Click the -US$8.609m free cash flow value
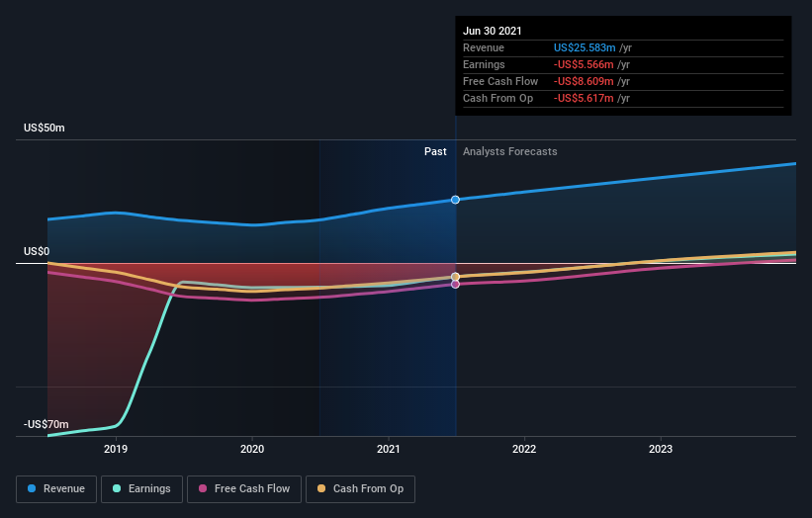The image size is (812, 518). tap(584, 81)
